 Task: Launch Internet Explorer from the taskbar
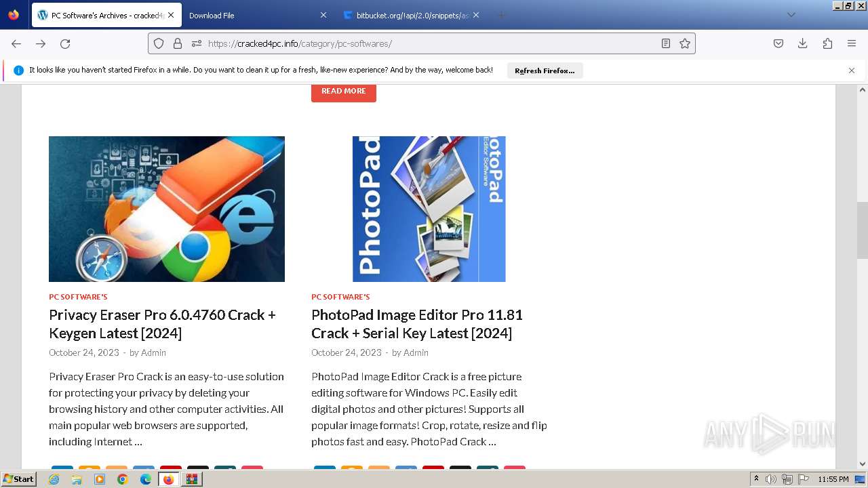pyautogui.click(x=54, y=479)
